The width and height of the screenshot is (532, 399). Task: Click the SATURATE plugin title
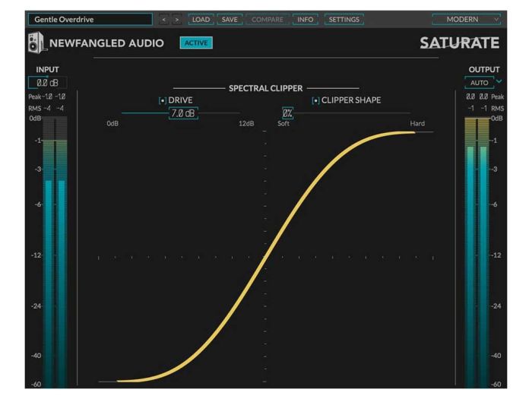click(x=459, y=43)
